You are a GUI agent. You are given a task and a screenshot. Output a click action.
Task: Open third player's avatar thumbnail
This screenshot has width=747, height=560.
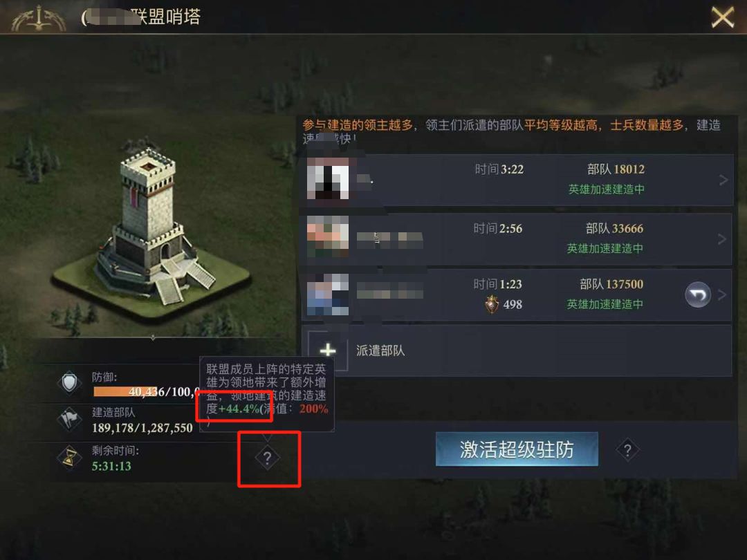pos(328,295)
